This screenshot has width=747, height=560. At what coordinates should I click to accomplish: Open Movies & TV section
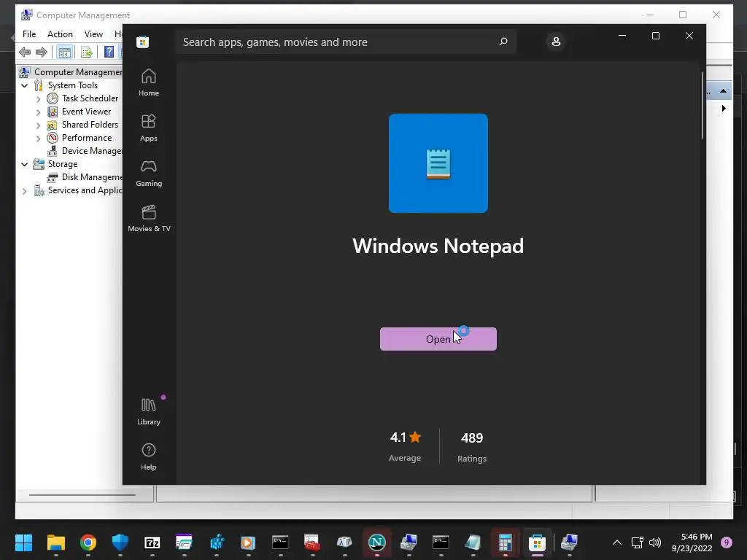(x=149, y=218)
